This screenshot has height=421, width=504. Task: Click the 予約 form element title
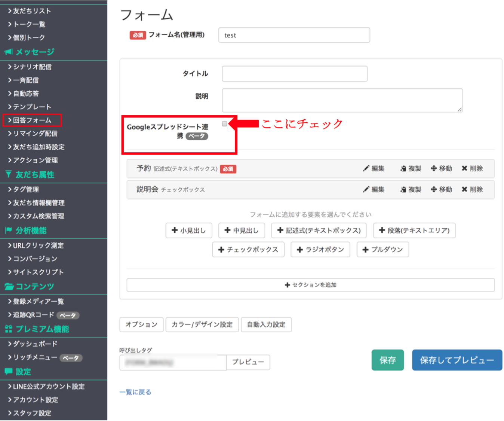(144, 168)
